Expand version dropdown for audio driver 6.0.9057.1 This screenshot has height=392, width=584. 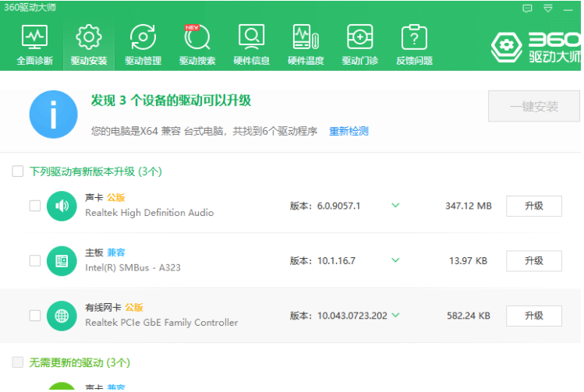[x=395, y=206]
